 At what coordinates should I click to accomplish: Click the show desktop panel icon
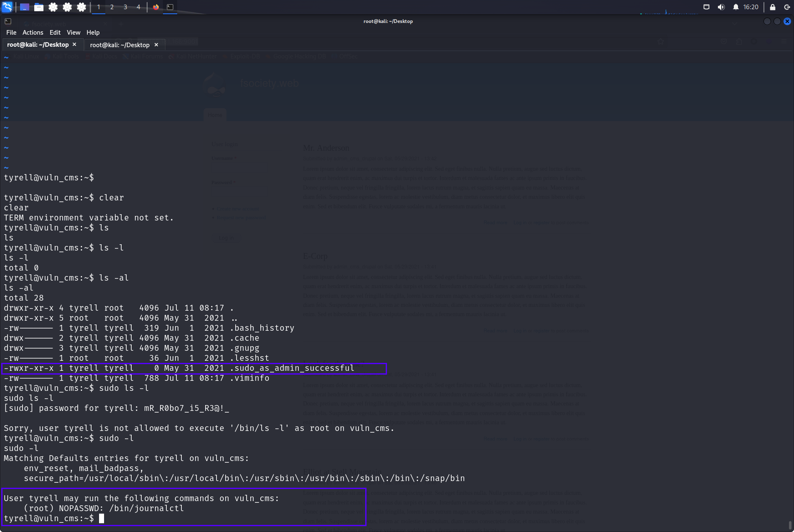point(25,7)
